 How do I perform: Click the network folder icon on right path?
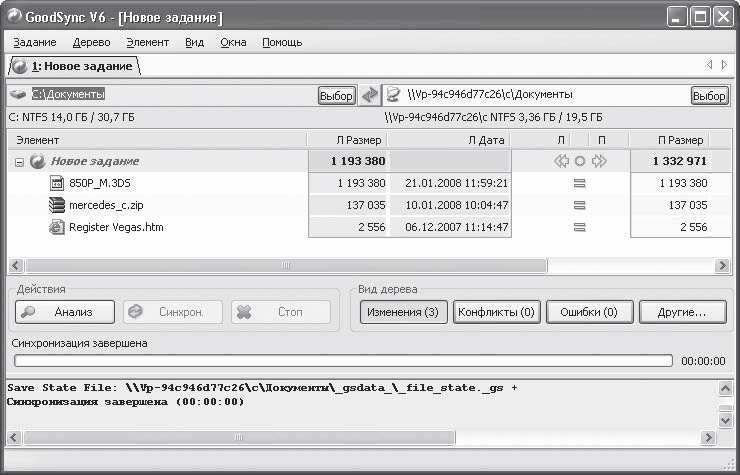click(393, 95)
